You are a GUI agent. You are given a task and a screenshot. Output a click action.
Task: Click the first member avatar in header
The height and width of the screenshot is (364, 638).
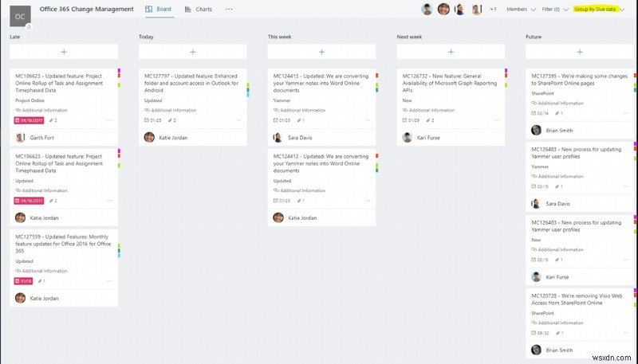point(427,9)
